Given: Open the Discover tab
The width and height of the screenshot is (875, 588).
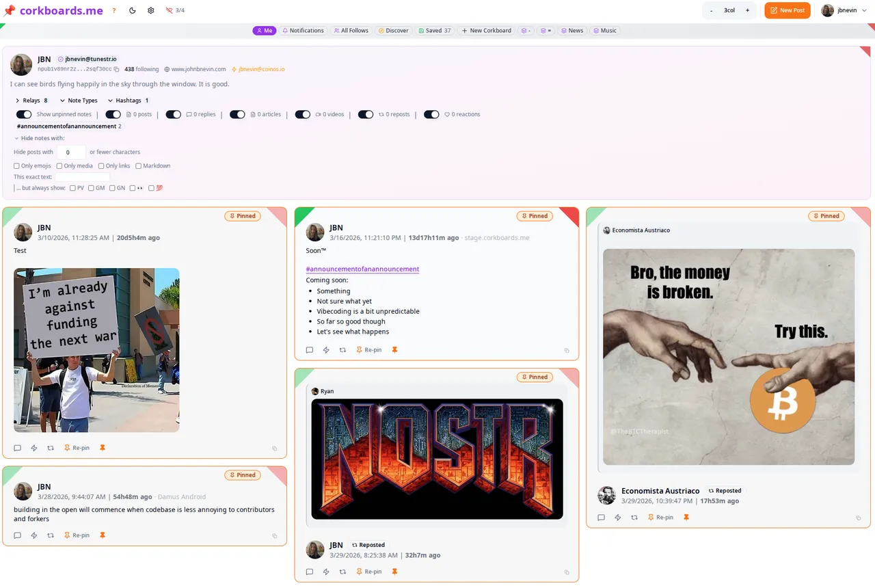Looking at the screenshot, I should [x=393, y=31].
